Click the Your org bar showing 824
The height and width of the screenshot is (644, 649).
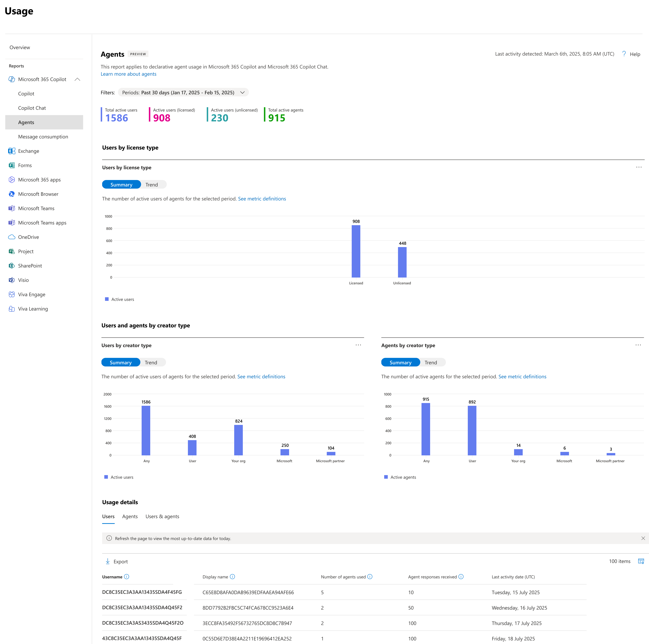pyautogui.click(x=239, y=440)
